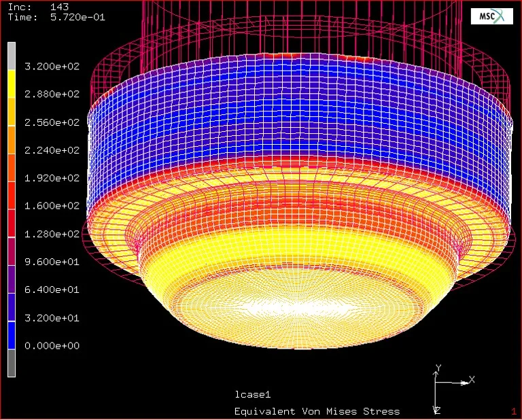
Task: Click the 3.200e+02 maximum legend value
Action: (52, 67)
